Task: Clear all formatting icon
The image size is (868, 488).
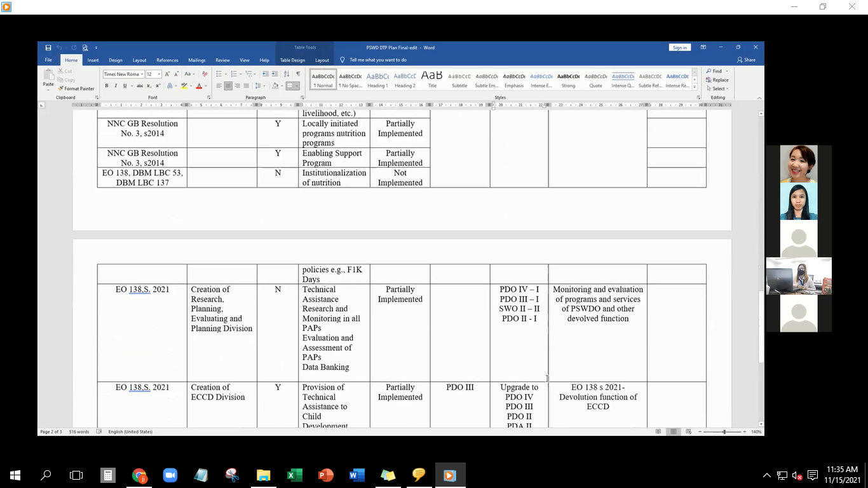Action: pos(205,74)
